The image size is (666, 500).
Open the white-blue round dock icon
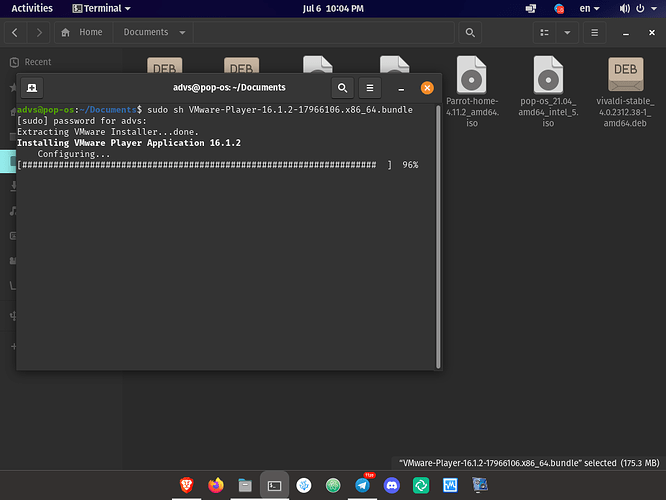click(304, 485)
